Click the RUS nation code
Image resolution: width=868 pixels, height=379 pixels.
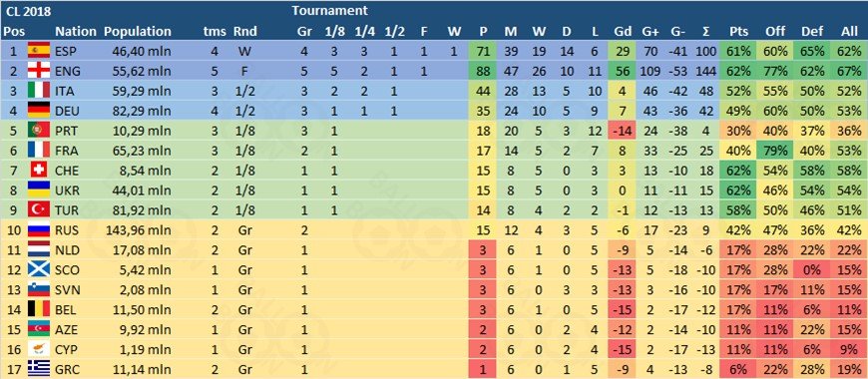[67, 229]
